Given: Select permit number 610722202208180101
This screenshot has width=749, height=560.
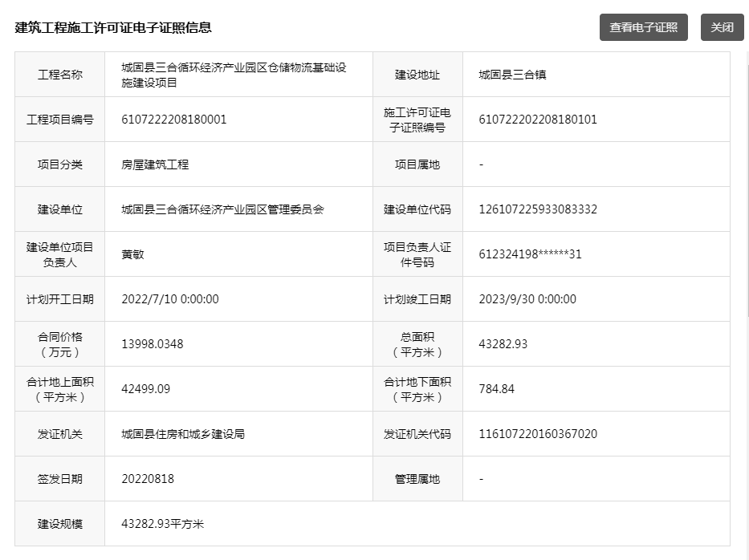Looking at the screenshot, I should [538, 120].
